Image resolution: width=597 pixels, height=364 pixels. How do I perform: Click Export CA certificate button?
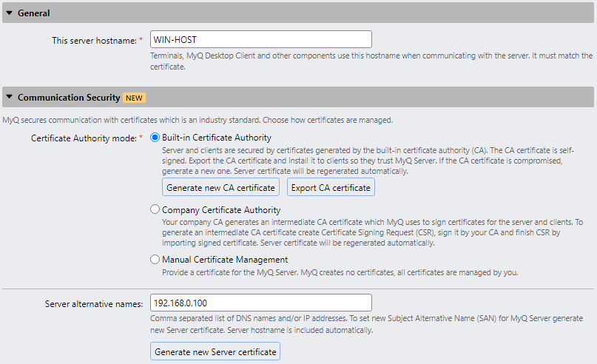coord(331,187)
